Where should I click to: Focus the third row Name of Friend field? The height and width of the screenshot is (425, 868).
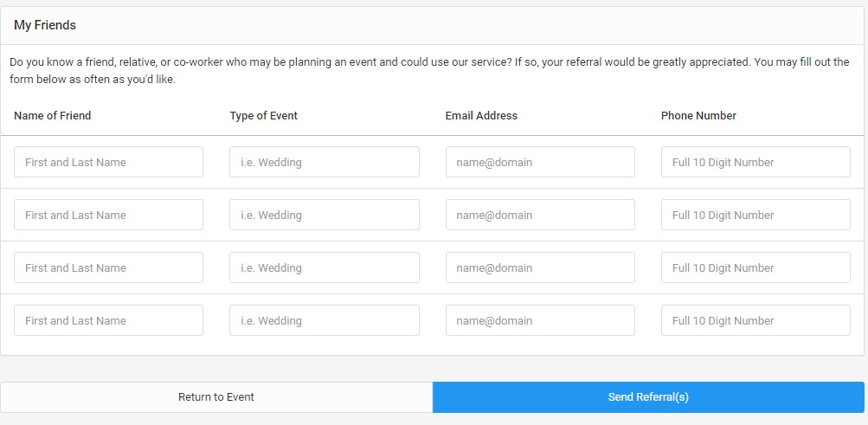[108, 267]
